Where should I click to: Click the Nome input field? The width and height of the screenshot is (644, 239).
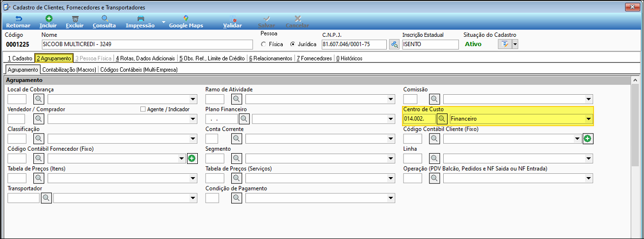click(147, 44)
